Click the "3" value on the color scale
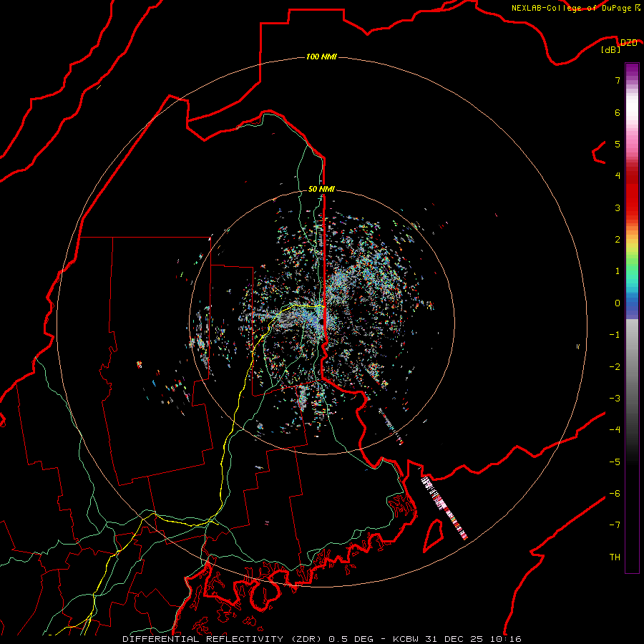 [618, 208]
